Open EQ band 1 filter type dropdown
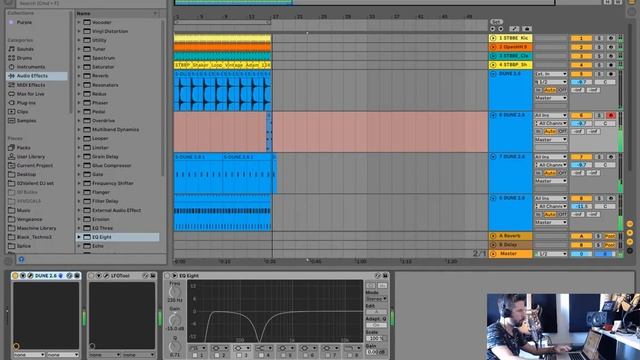Screen dimensions: 640x360 coord(198,348)
